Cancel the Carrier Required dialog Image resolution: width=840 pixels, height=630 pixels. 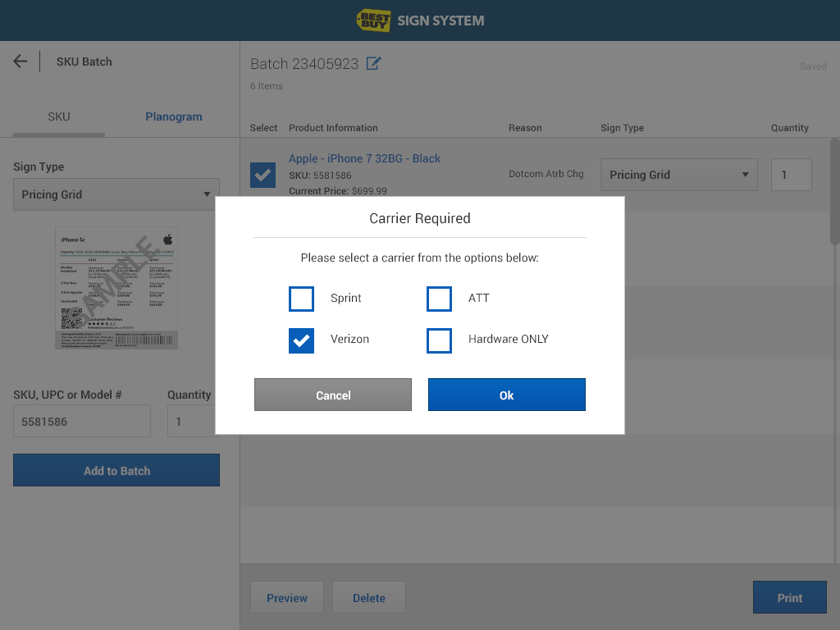tap(333, 395)
